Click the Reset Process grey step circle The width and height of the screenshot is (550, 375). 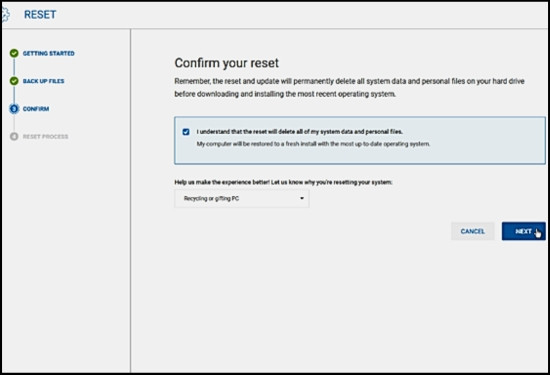pos(14,136)
